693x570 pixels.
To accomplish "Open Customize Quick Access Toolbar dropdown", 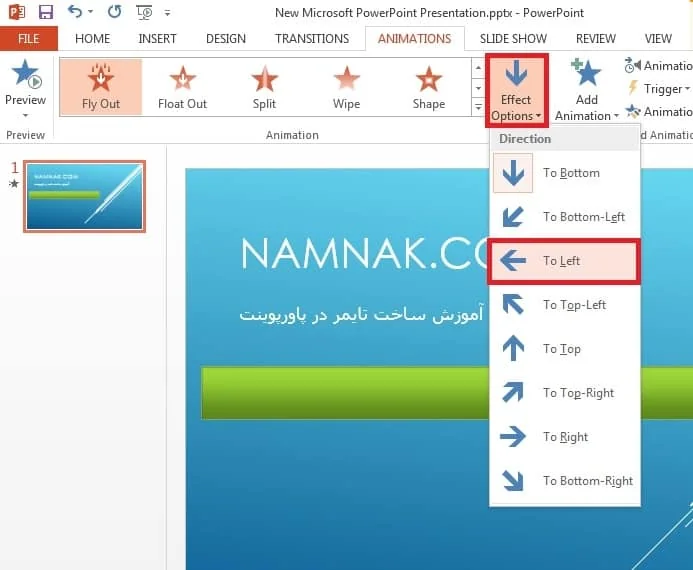I will coord(168,13).
